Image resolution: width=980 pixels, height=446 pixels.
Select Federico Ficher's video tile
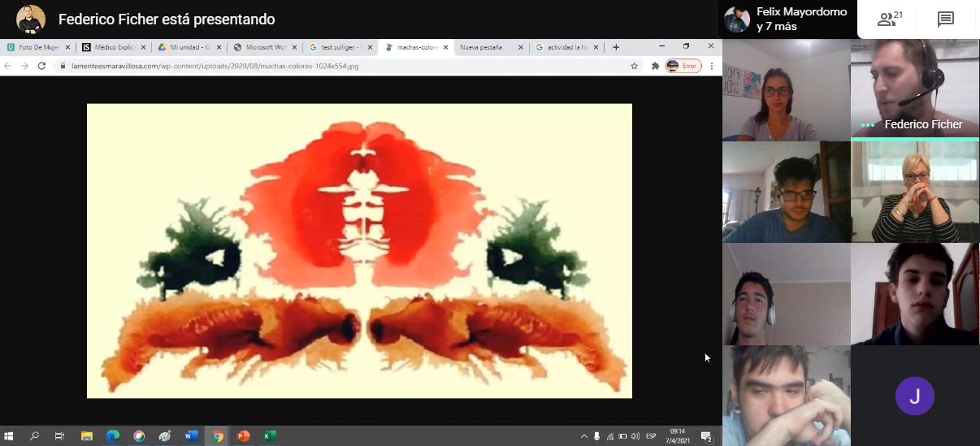(x=915, y=90)
